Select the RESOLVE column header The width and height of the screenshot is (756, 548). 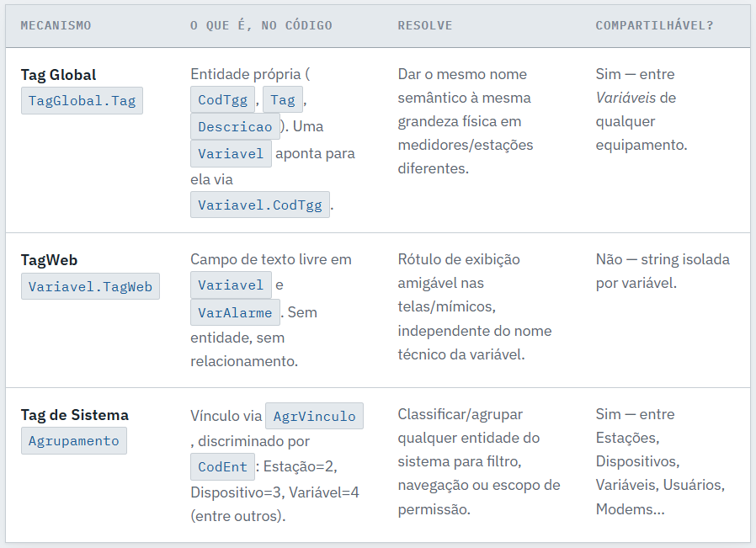(x=425, y=25)
